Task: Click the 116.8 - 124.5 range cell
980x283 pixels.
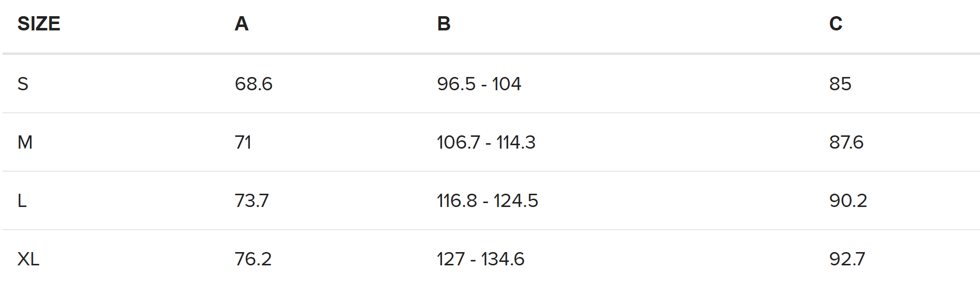Action: [x=487, y=201]
